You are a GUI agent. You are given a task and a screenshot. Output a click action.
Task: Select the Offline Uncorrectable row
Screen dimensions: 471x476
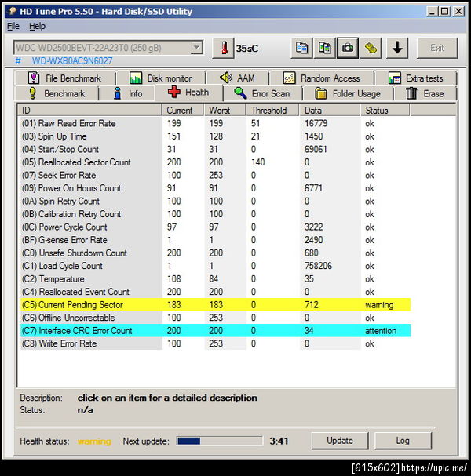(x=215, y=318)
